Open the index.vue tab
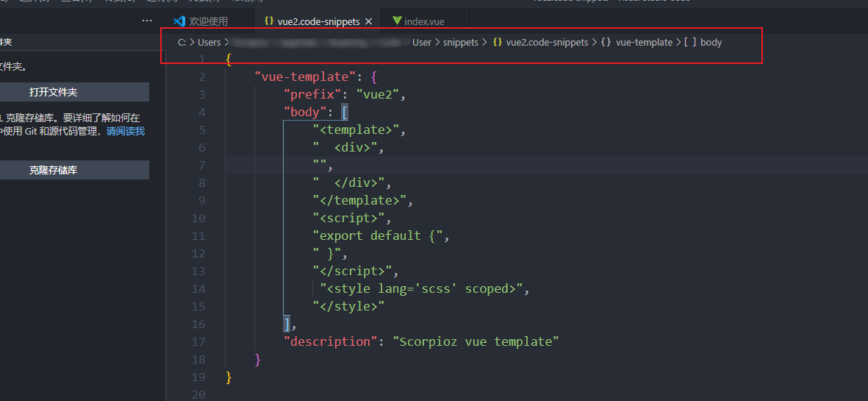This screenshot has height=401, width=868. [418, 21]
